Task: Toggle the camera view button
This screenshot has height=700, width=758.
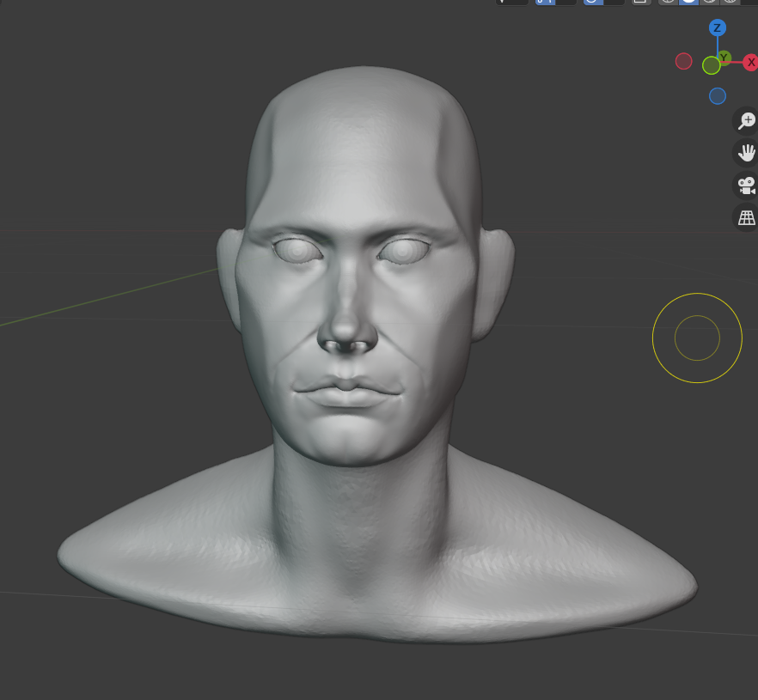Action: coord(746,186)
